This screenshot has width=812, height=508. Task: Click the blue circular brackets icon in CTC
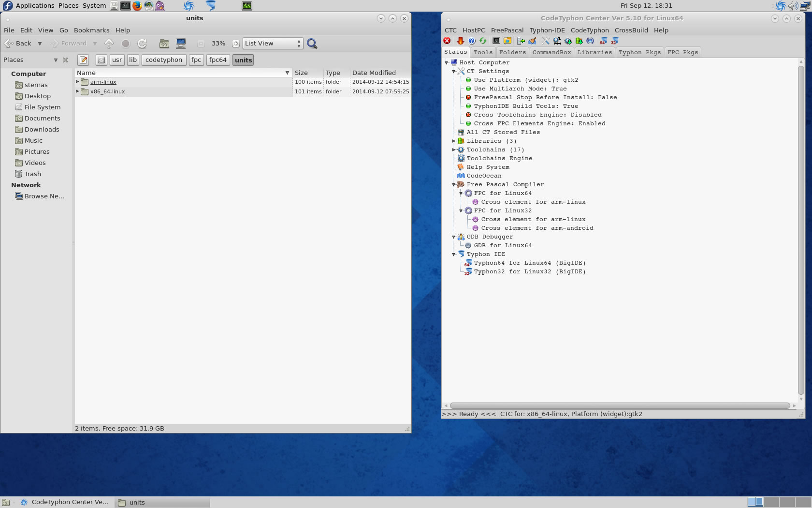click(x=590, y=41)
